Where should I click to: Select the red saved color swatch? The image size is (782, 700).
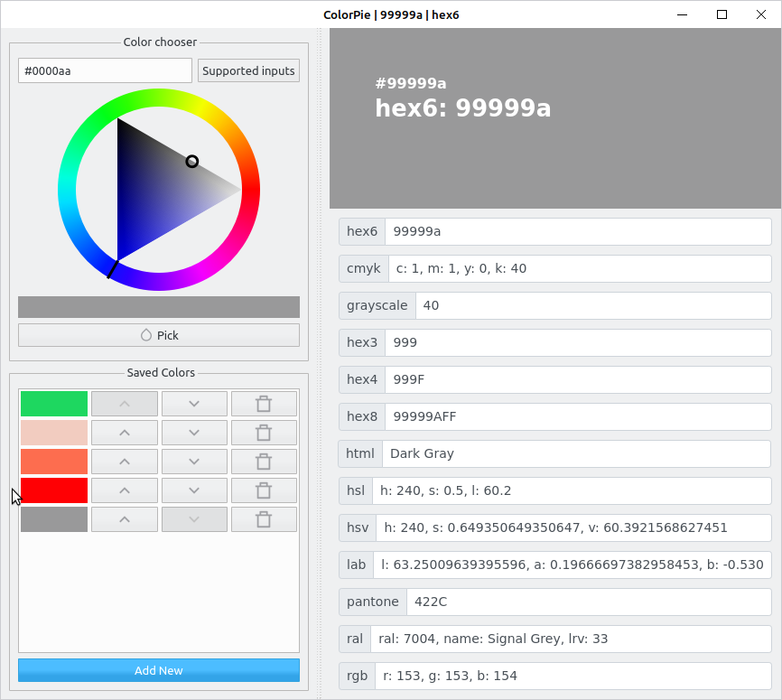click(x=54, y=490)
